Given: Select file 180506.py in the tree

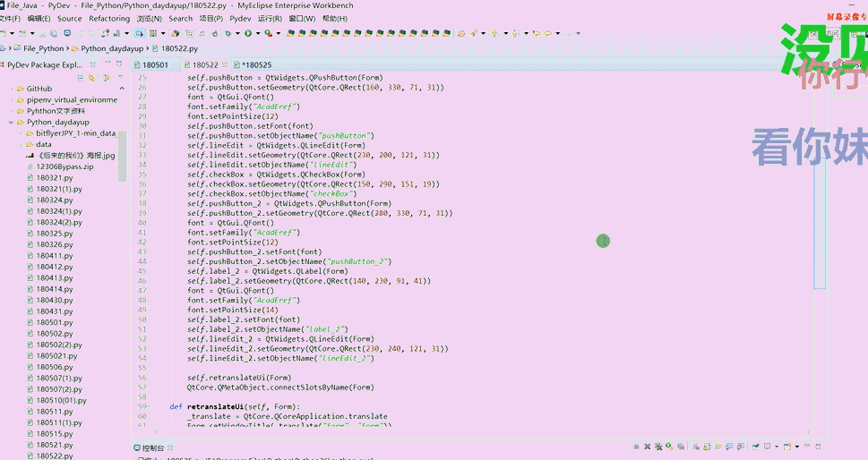Looking at the screenshot, I should coord(55,367).
